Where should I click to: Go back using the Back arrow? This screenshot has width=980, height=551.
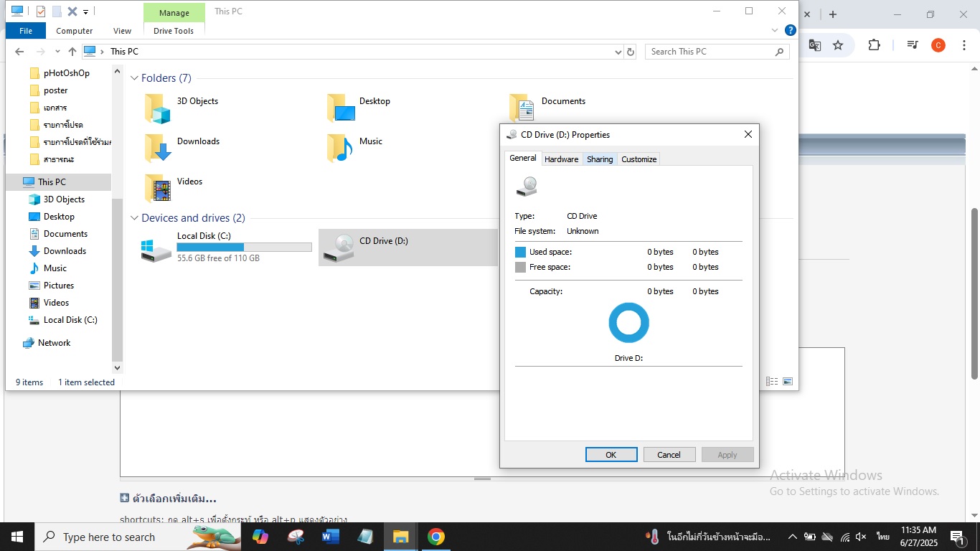pyautogui.click(x=19, y=52)
